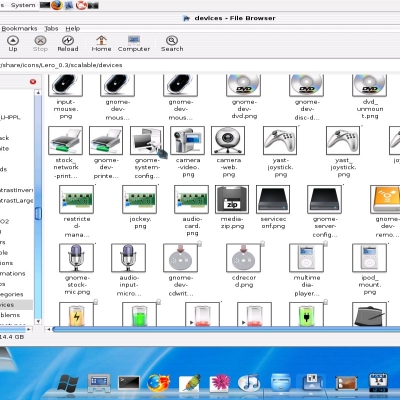Launch Firefox from the top panel

[57, 5]
